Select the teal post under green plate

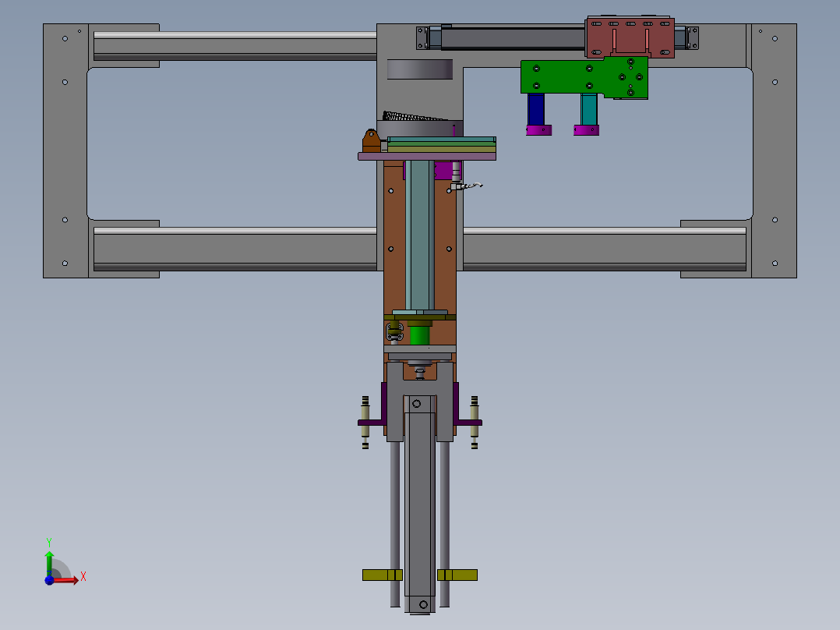pos(589,109)
